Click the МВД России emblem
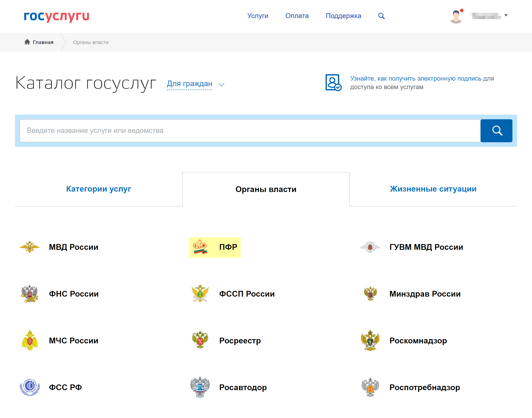 (30, 247)
